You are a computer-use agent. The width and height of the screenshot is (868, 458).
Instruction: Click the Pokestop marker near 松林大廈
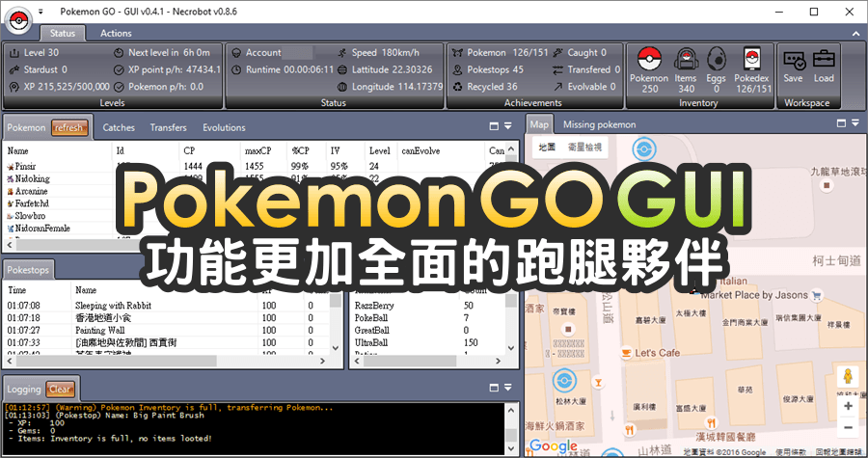tap(563, 381)
